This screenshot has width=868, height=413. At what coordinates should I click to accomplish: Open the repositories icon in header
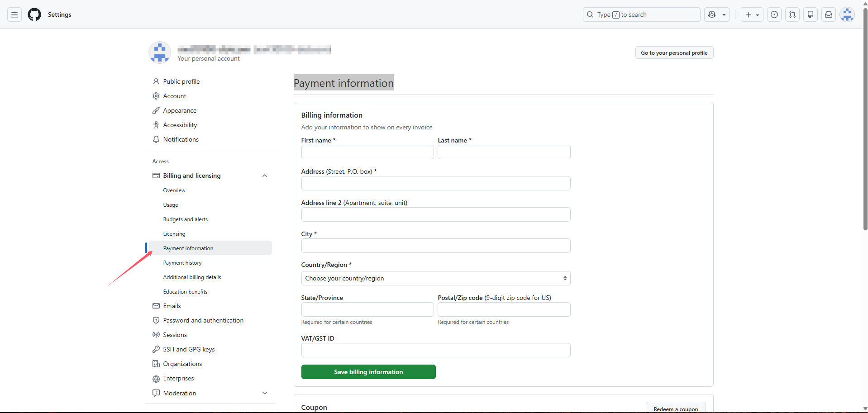811,14
